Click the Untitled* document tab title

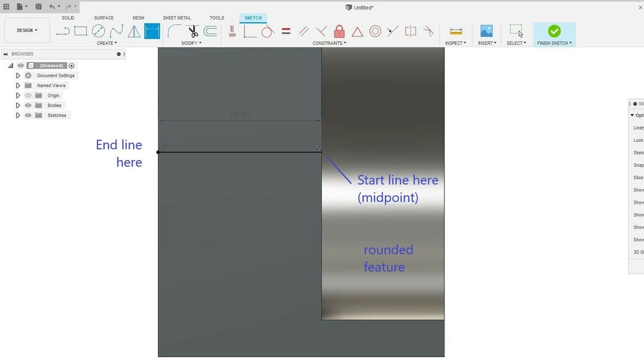click(364, 8)
